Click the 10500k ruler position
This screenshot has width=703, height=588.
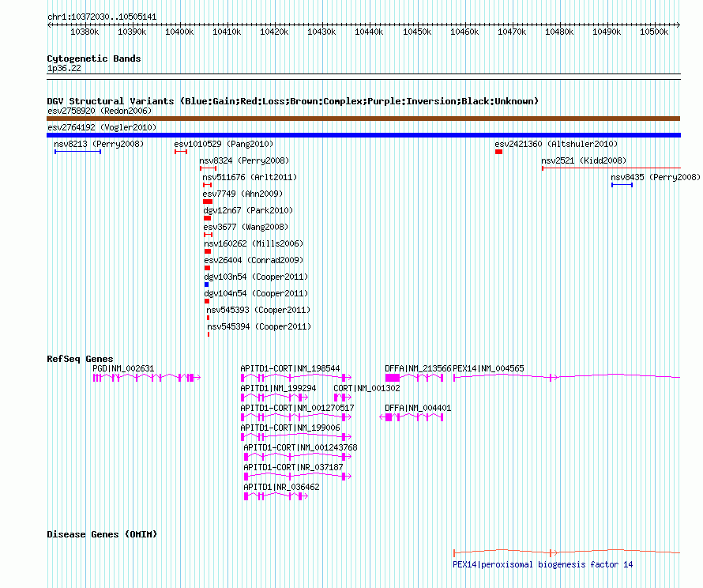click(654, 32)
